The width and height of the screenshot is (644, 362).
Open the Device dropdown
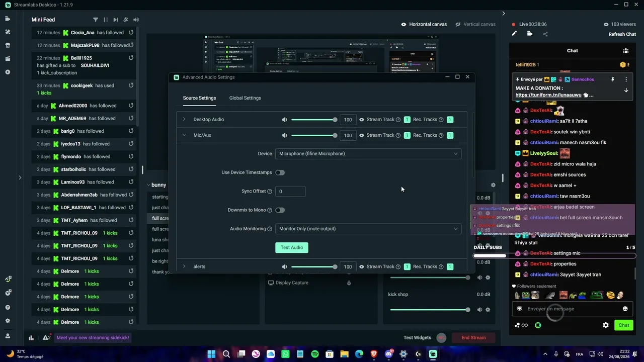coord(368,154)
